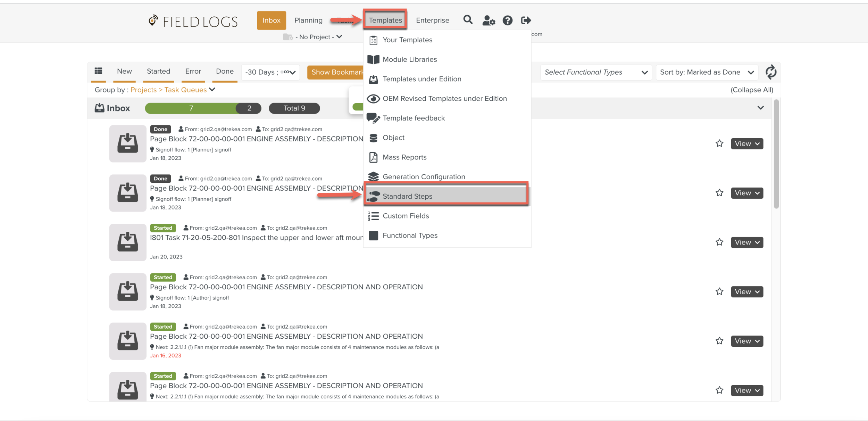
Task: Open the user settings icon
Action: [x=489, y=20]
